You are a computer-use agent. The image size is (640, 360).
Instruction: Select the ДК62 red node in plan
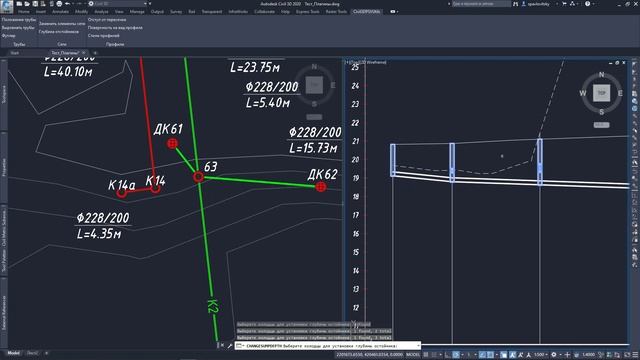321,187
